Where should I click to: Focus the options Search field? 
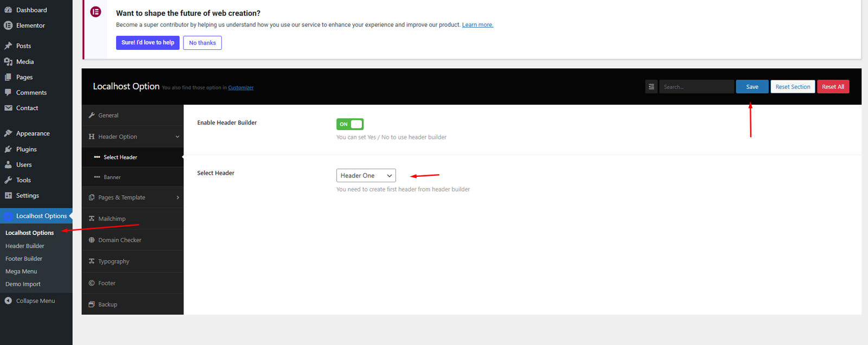697,87
